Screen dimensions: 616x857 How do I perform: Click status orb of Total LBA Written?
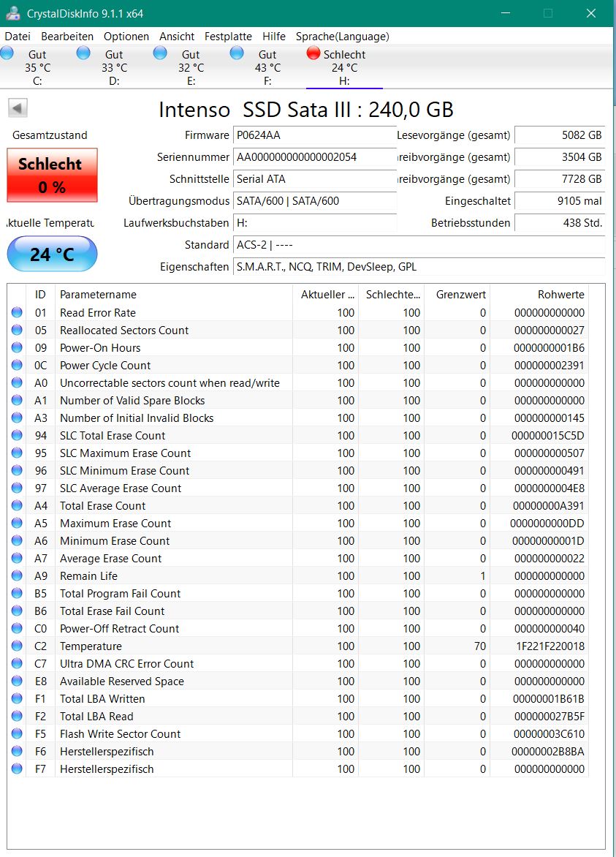click(x=17, y=698)
